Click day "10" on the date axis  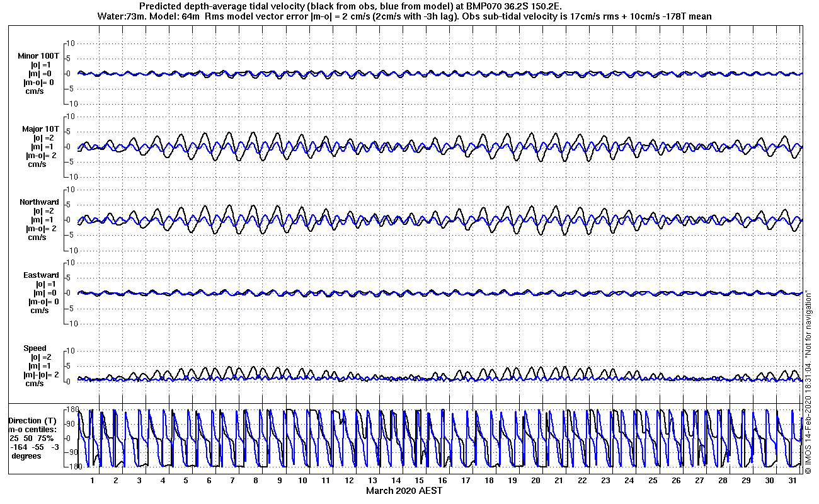(x=302, y=481)
